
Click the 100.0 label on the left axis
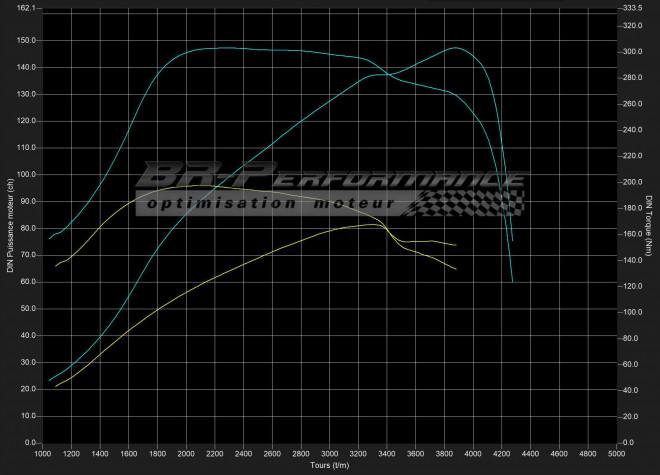point(27,174)
